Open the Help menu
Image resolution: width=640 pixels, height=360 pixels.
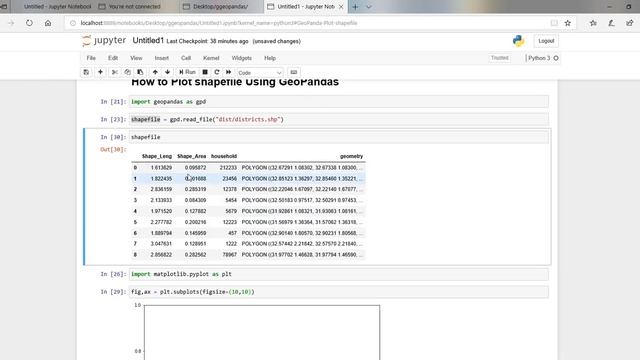tap(270, 58)
